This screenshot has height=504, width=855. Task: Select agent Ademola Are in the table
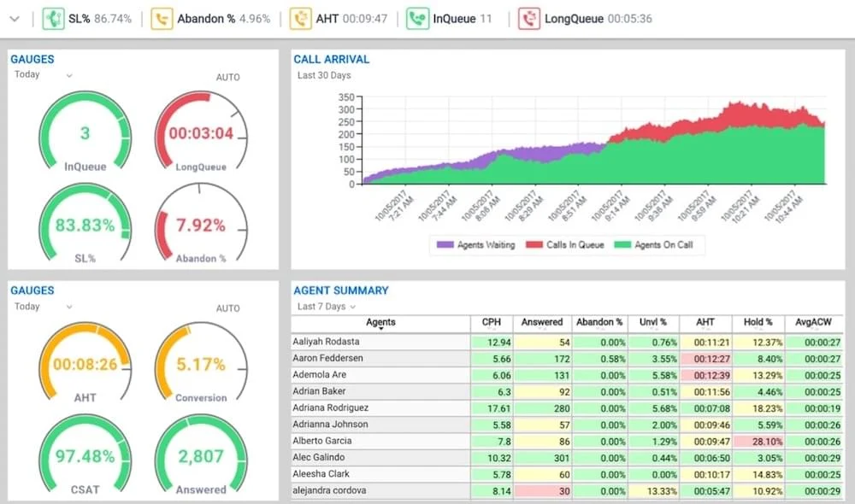pos(319,374)
